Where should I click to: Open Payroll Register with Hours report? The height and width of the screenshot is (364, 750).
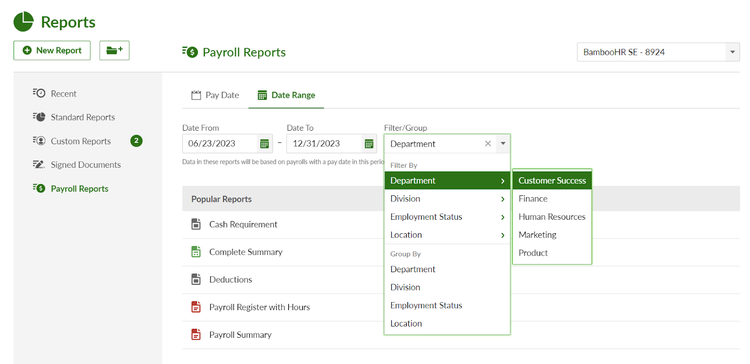tap(259, 307)
